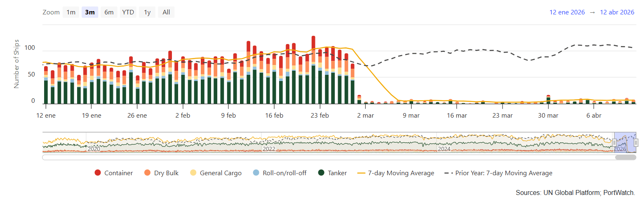Set zoom range to 1y

(147, 12)
